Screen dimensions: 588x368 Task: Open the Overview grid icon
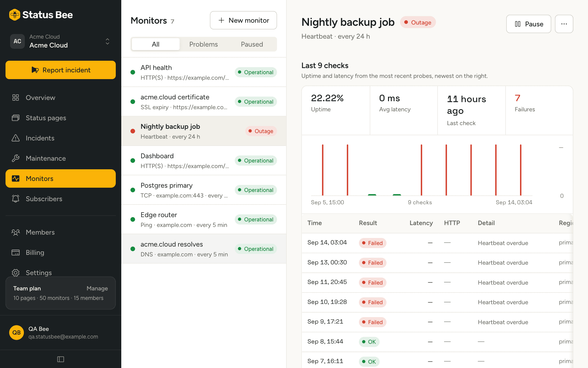coord(16,98)
